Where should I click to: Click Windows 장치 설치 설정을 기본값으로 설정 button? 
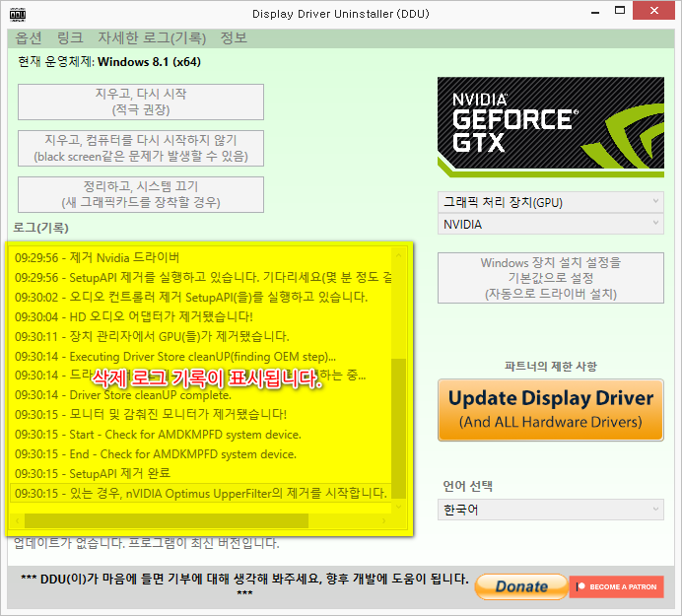[551, 278]
